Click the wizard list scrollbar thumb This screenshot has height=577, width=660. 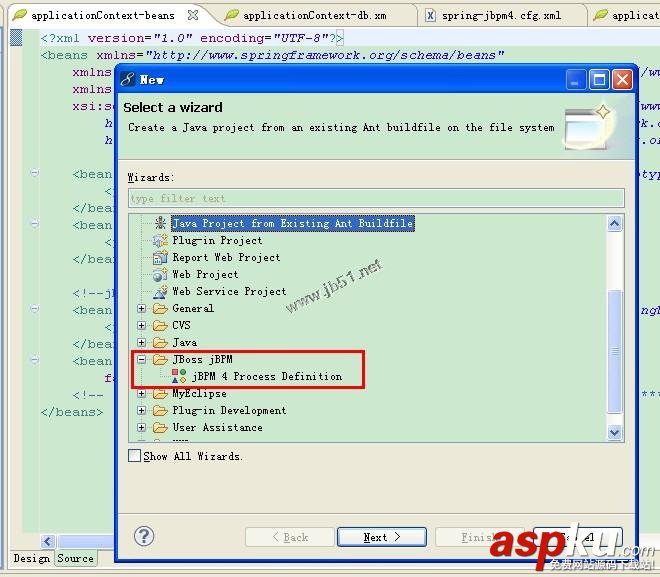point(615,351)
